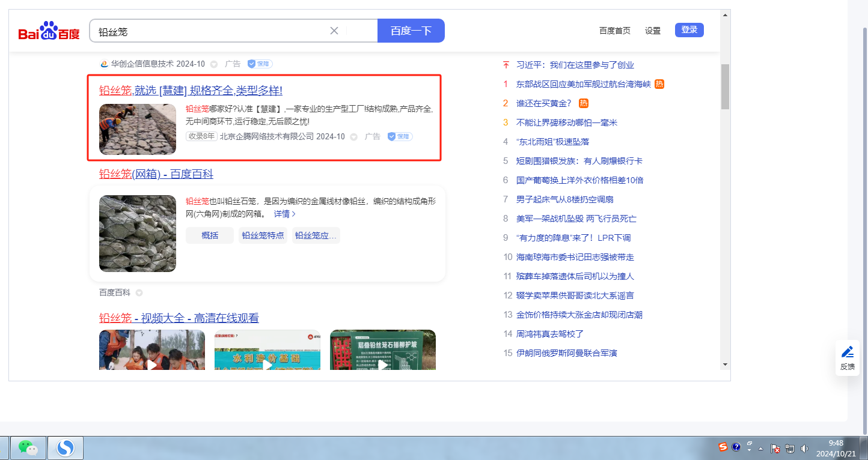Open the 铅丝笼(网箱) - 百度百科 link
Screen dimensions: 868x460
pyautogui.click(x=156, y=174)
